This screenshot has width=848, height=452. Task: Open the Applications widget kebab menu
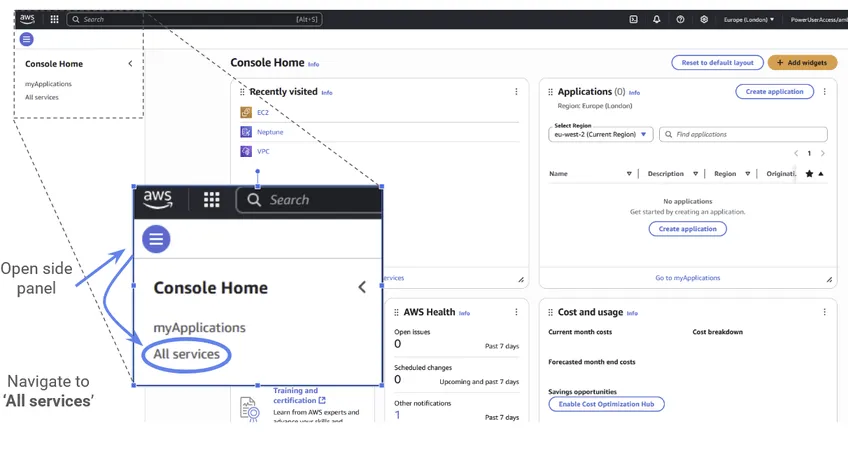(x=824, y=92)
